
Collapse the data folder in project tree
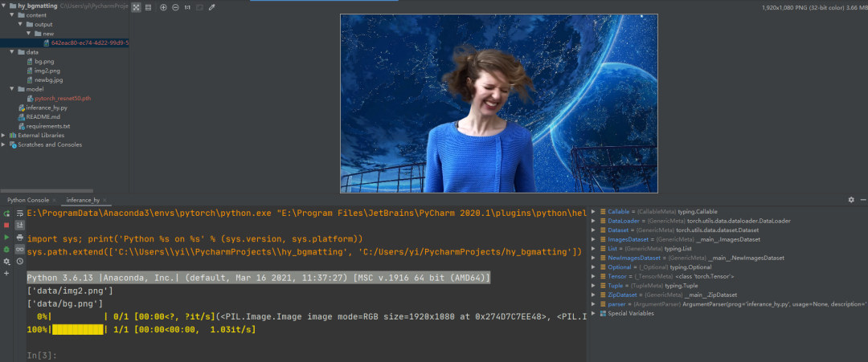coord(13,52)
